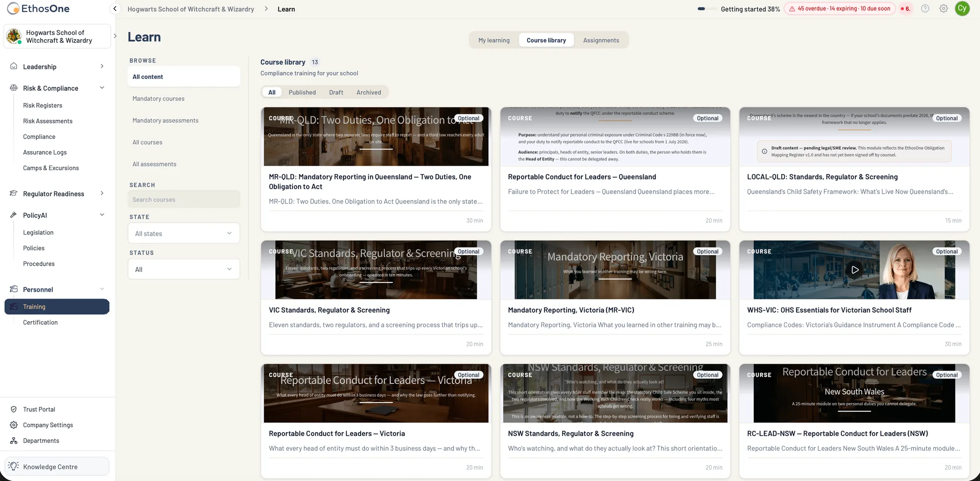Click the Departments org-chart icon
Screen dimensions: 980x481
click(14, 441)
